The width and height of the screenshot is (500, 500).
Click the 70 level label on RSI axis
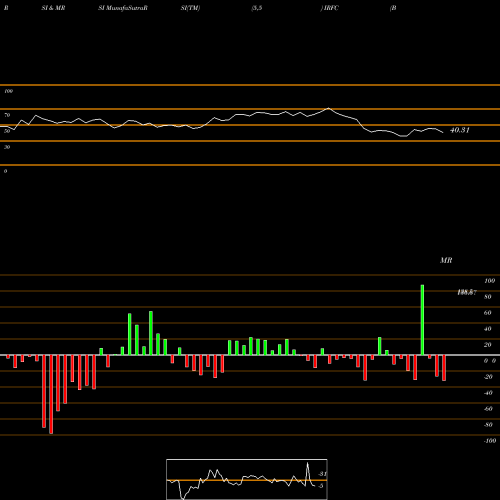(7, 115)
